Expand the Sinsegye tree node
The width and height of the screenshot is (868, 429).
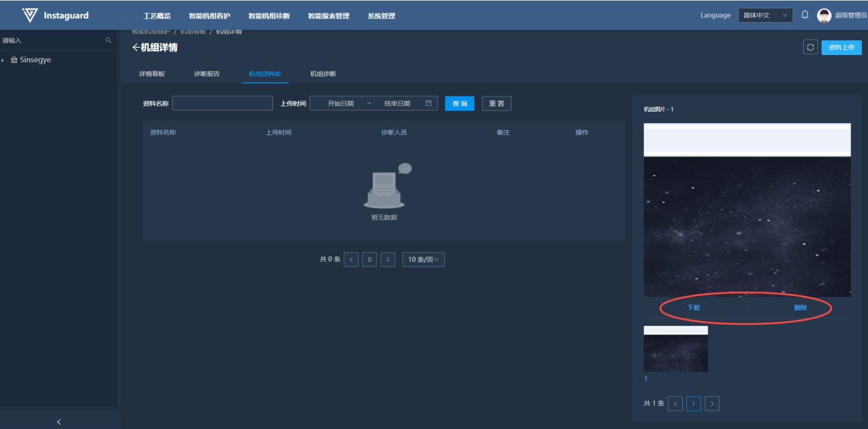pos(3,60)
